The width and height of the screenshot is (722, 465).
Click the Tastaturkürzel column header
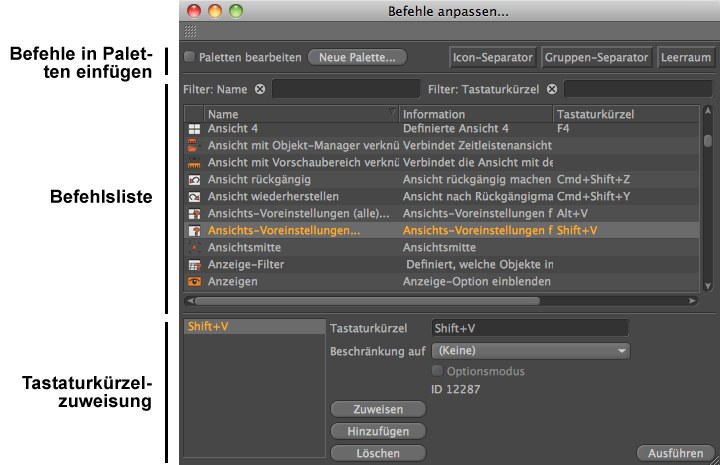pos(624,114)
